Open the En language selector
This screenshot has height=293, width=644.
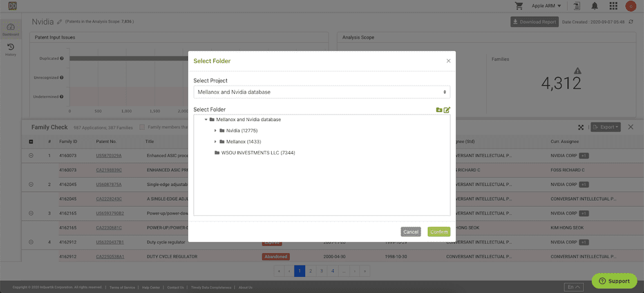tap(574, 287)
